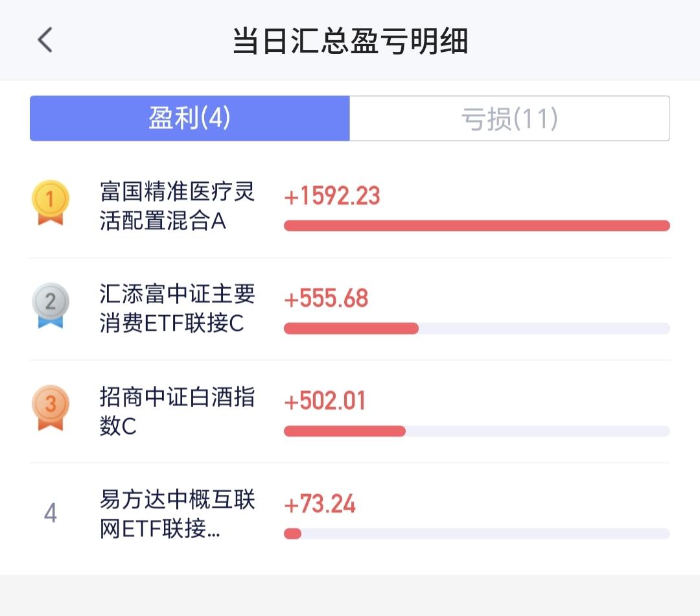Click the 当日汇总盈亏明细 page title
Viewport: 700px width, 616px height.
point(350,41)
